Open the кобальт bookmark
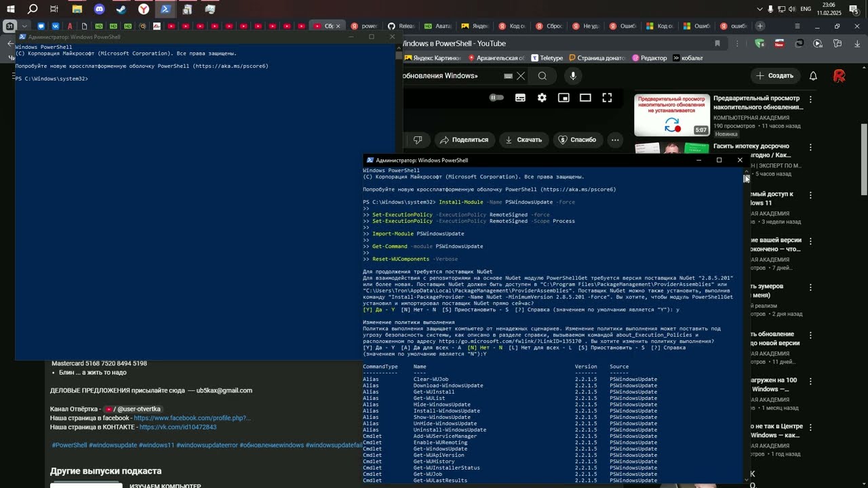This screenshot has height=488, width=868. pyautogui.click(x=688, y=58)
